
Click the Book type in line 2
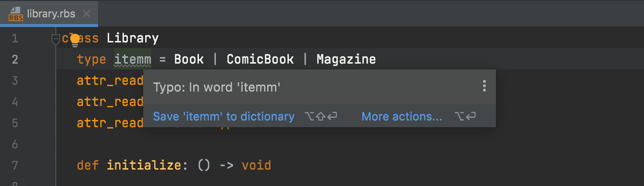189,59
